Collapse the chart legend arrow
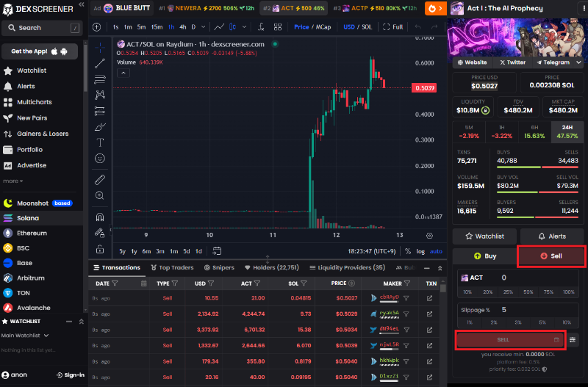The image size is (588, 387). (123, 73)
